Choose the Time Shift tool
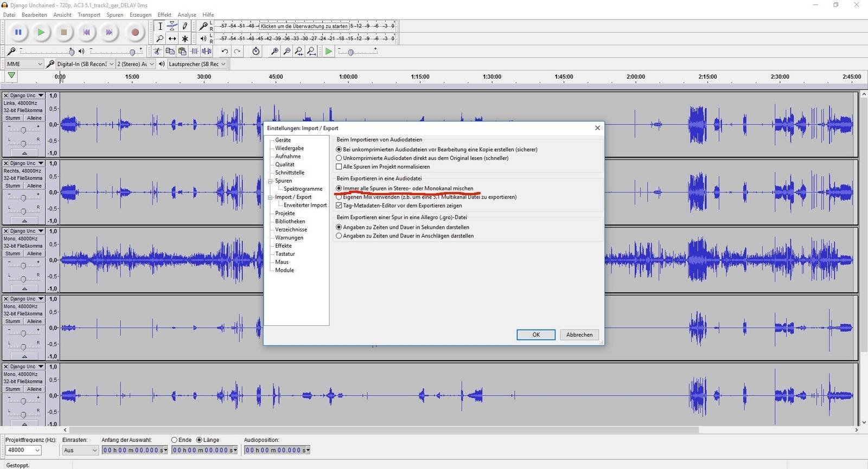868x469 pixels. 172,38
